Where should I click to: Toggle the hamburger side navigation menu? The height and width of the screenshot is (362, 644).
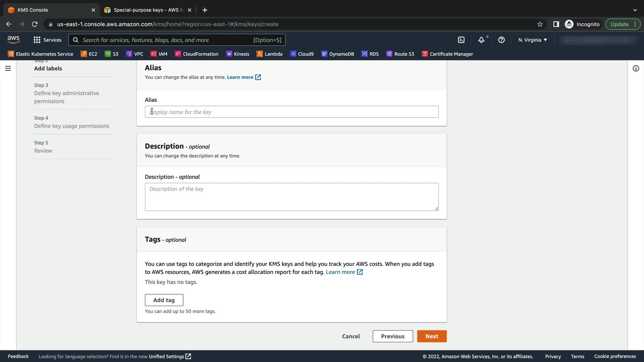(x=8, y=68)
